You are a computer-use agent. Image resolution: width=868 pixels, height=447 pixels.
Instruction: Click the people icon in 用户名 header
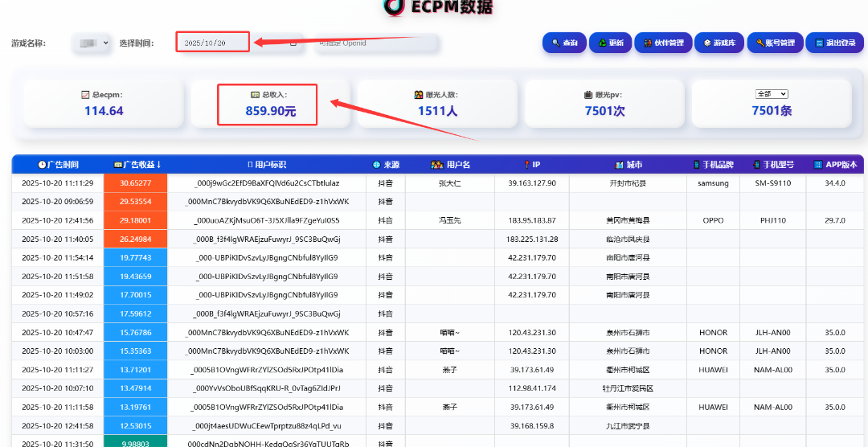coord(437,165)
